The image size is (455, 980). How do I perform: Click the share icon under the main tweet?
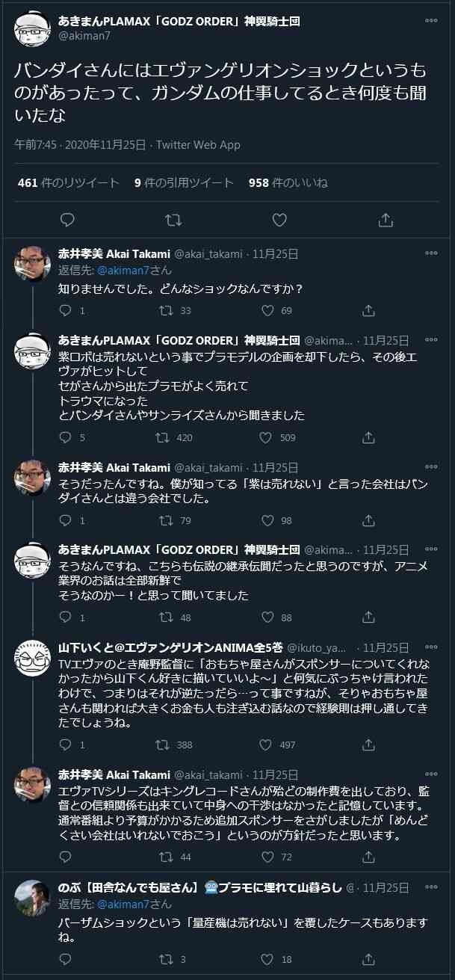386,220
